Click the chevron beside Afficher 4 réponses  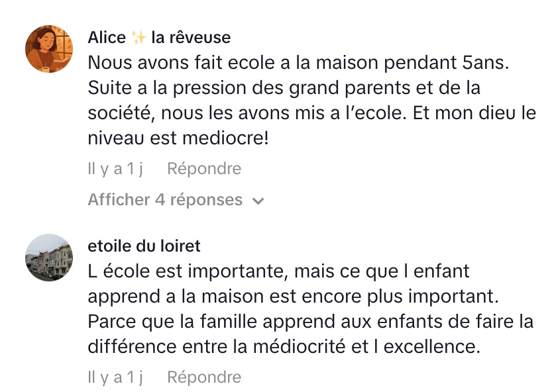pyautogui.click(x=258, y=201)
